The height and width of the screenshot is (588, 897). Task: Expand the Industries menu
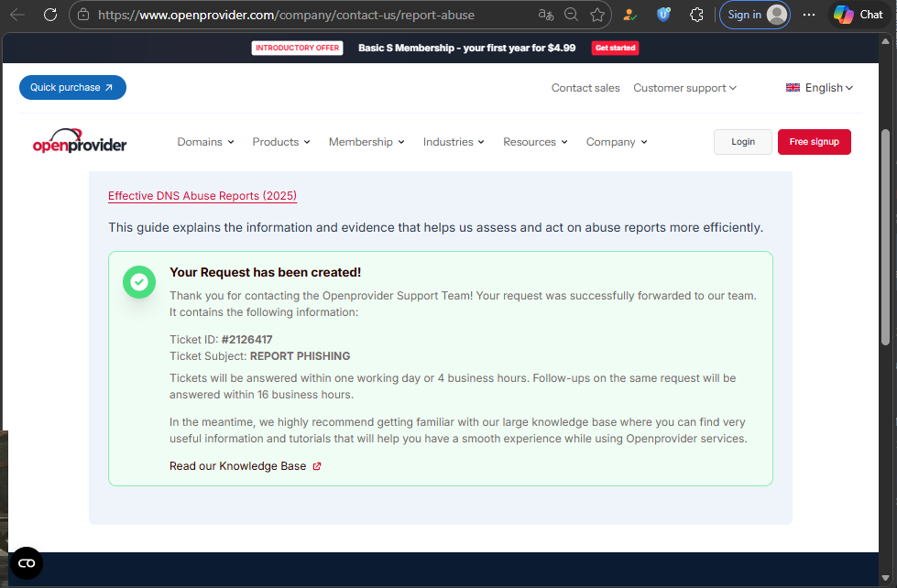pos(454,142)
